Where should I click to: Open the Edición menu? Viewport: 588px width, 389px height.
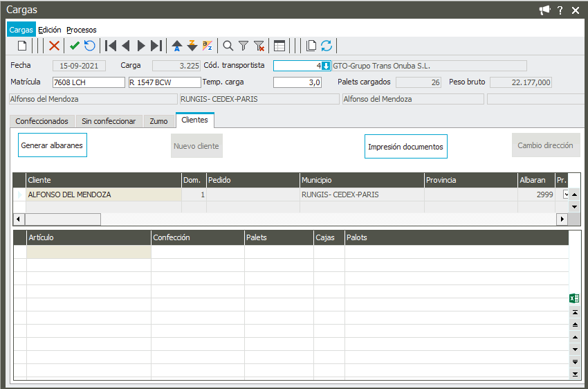pos(50,30)
